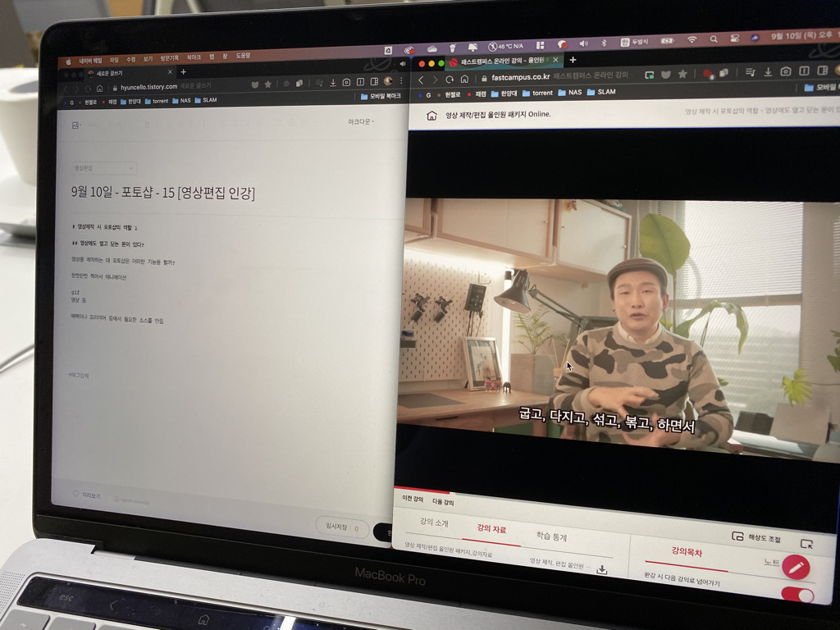Click the course home icon beside 영상 제작/편집 올인원

[x=431, y=116]
